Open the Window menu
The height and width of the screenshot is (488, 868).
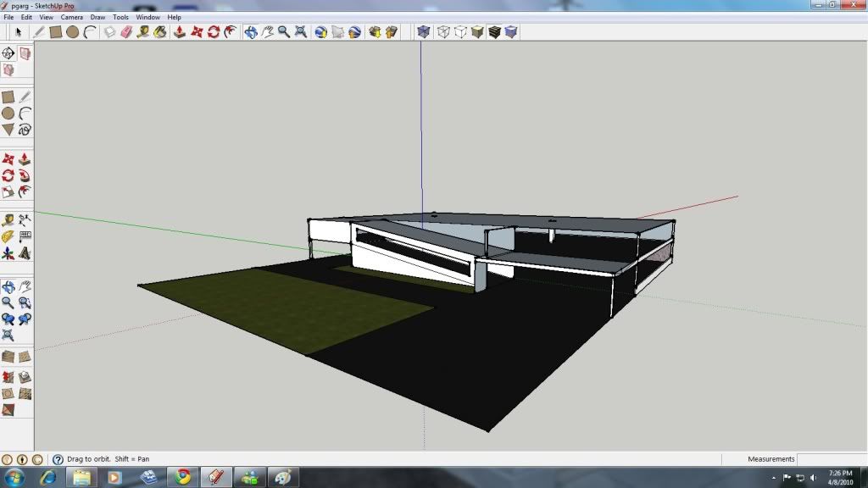click(147, 17)
